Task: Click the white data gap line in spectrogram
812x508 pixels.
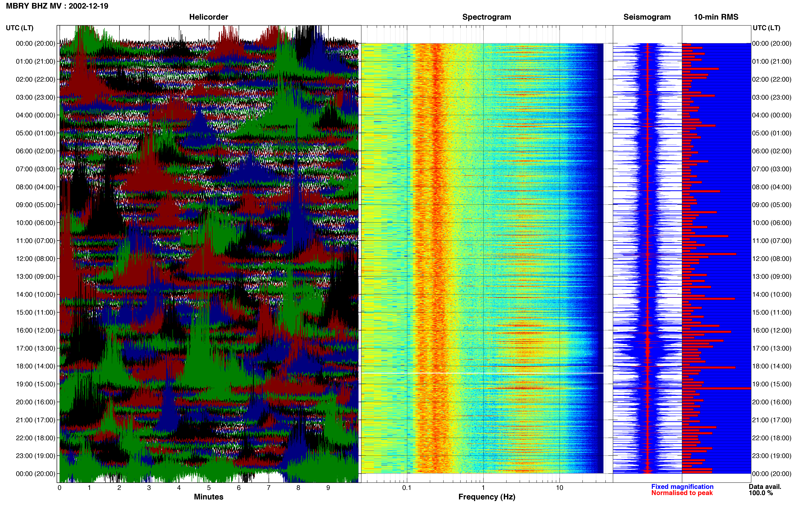Action: tap(482, 373)
